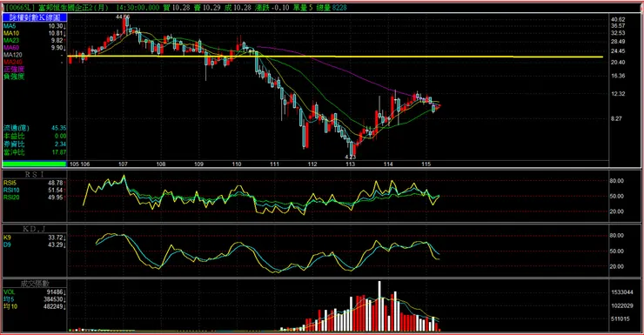Select the MA10 legend label
Image resolution: width=644 pixels, height=335 pixels.
coord(11,33)
